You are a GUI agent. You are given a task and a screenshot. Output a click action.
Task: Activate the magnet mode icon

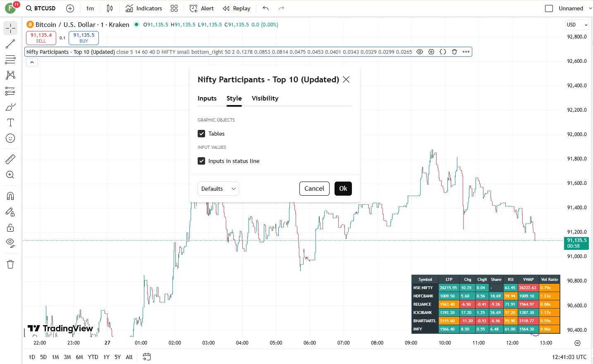coord(10,196)
